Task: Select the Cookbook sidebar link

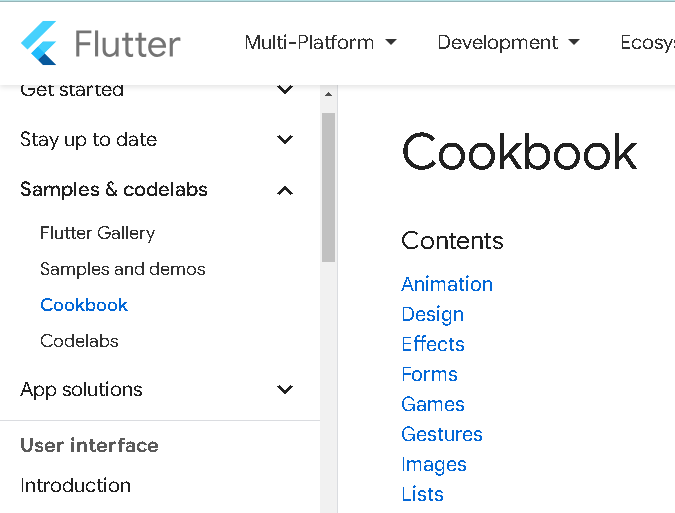Action: [x=84, y=305]
